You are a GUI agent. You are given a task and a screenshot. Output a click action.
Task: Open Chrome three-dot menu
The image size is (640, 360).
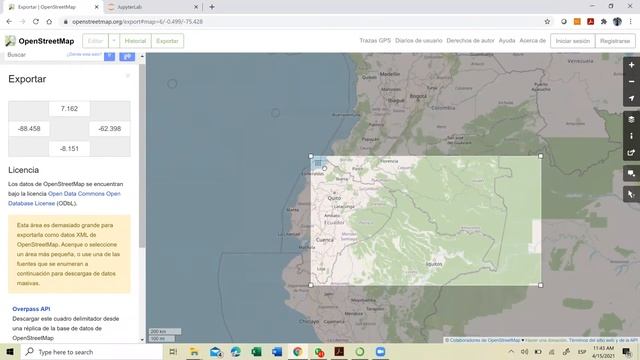point(631,22)
